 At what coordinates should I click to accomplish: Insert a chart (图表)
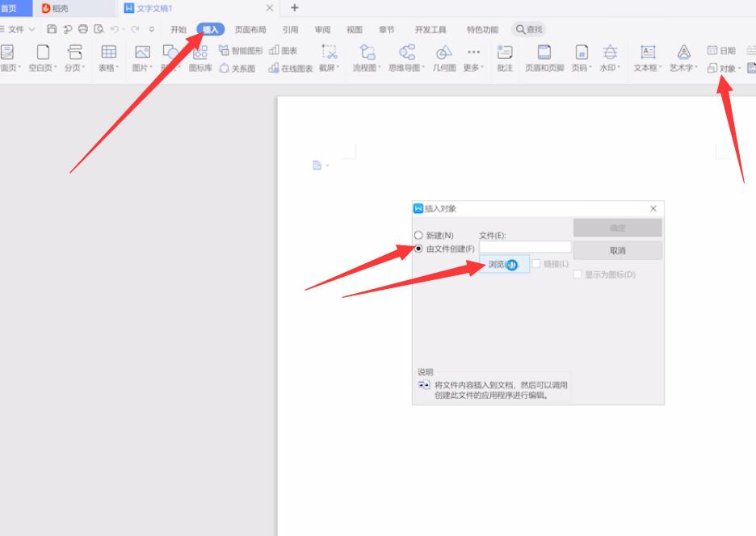pyautogui.click(x=283, y=50)
